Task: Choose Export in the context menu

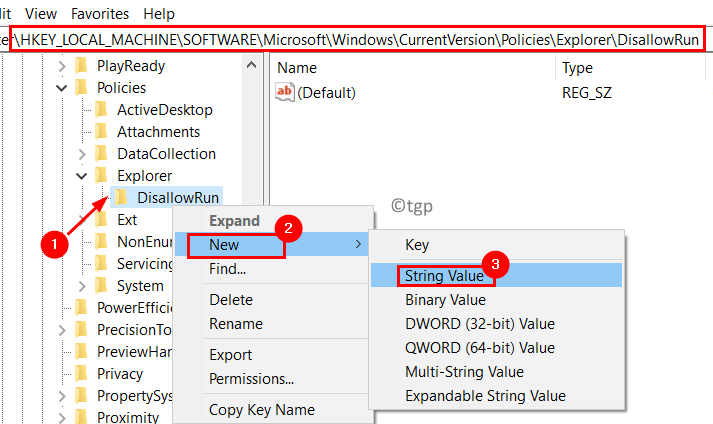Action: click(273, 355)
